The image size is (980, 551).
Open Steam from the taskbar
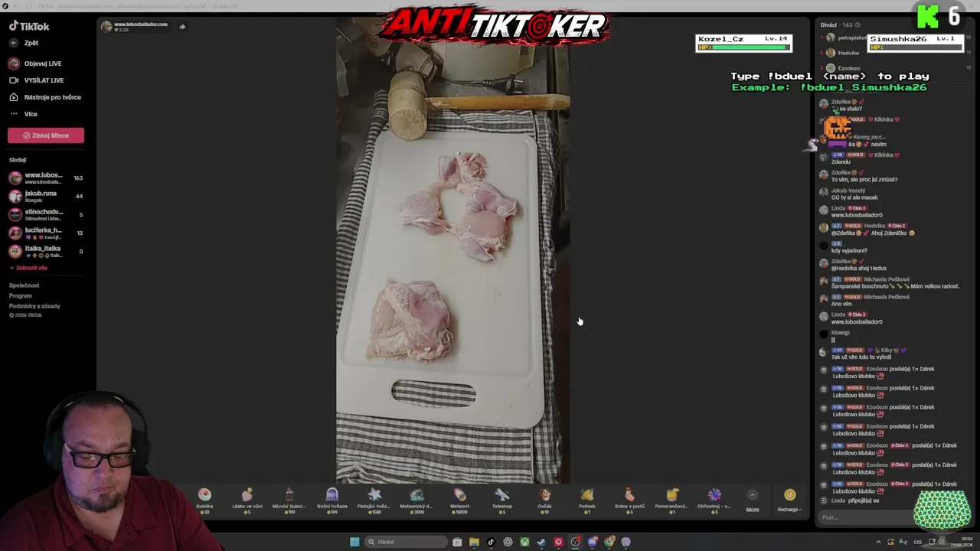point(541,542)
